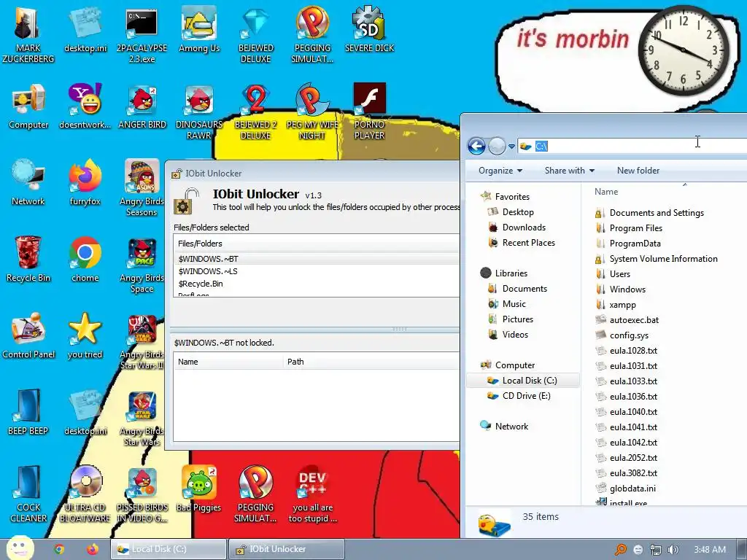Select Libraries in navigation pane
The height and width of the screenshot is (560, 747).
click(x=511, y=273)
